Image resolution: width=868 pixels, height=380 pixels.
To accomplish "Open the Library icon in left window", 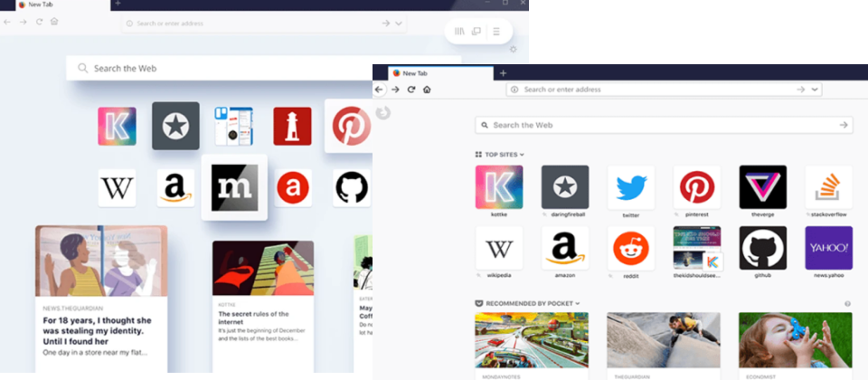I will point(459,32).
